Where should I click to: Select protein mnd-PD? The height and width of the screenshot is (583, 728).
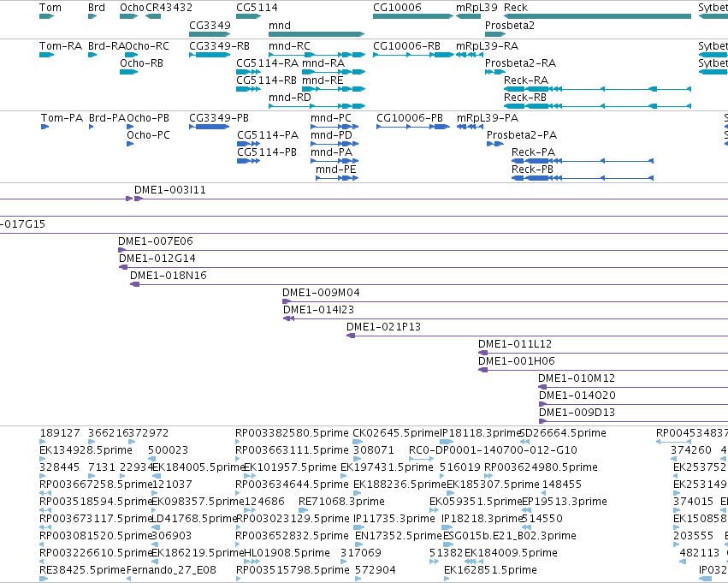[334, 144]
